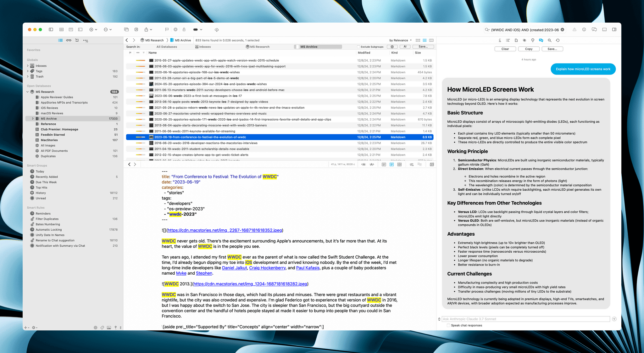Toggle the editing bar tools icon

[432, 165]
